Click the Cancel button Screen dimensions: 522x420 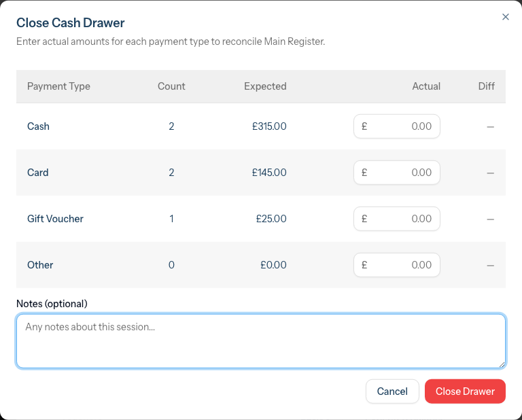(392, 391)
